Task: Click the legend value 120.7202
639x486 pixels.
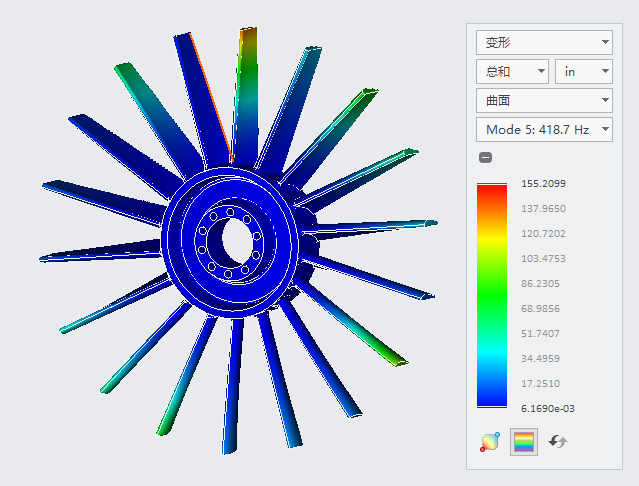Action: click(x=544, y=234)
